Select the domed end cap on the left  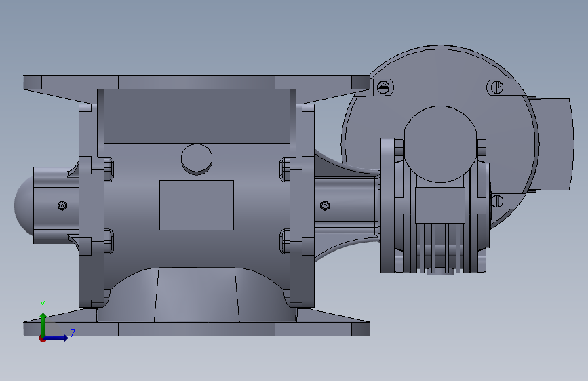click(23, 205)
